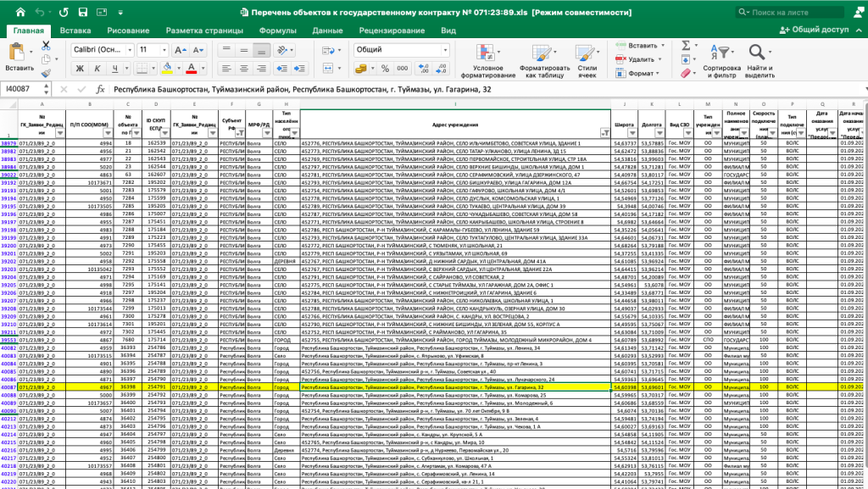Click the increase decimal icon
The width and height of the screenshot is (868, 489).
coord(424,69)
